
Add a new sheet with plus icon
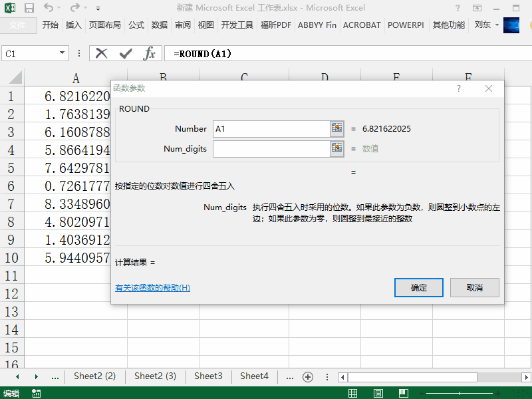tap(308, 377)
